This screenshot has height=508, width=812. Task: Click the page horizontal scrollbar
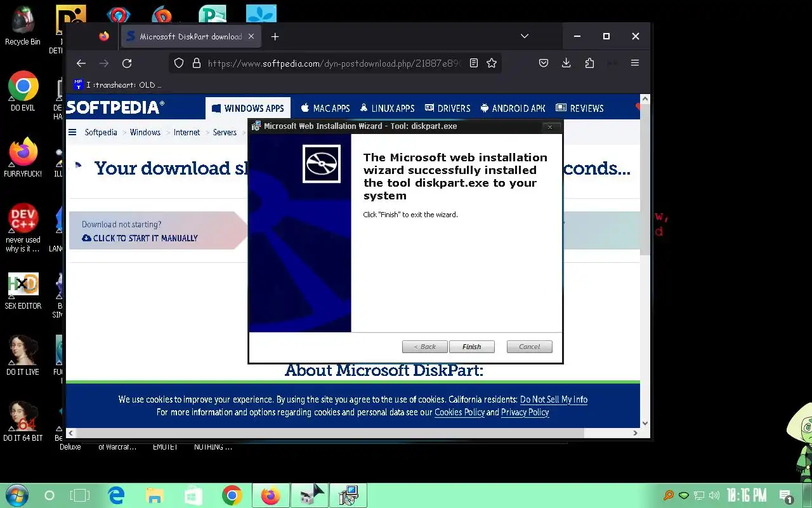[330, 433]
